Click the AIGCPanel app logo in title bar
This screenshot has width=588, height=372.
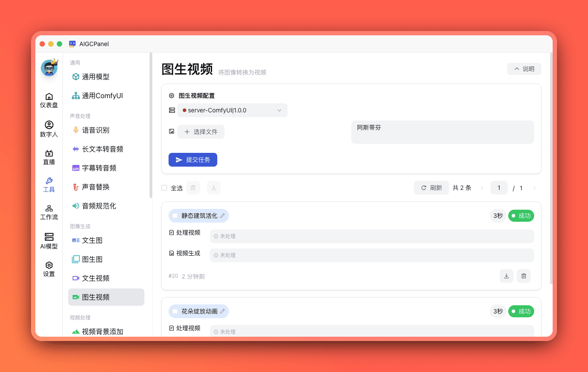72,44
